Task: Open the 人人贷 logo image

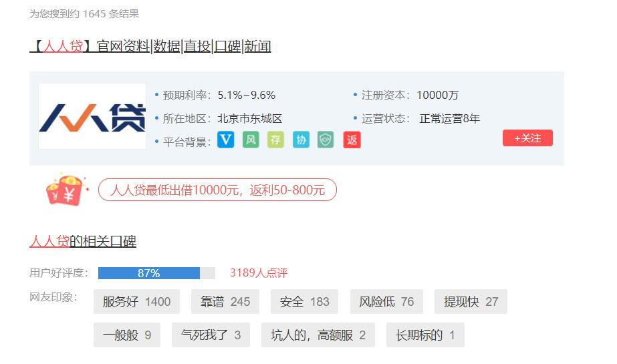Action: 92,116
